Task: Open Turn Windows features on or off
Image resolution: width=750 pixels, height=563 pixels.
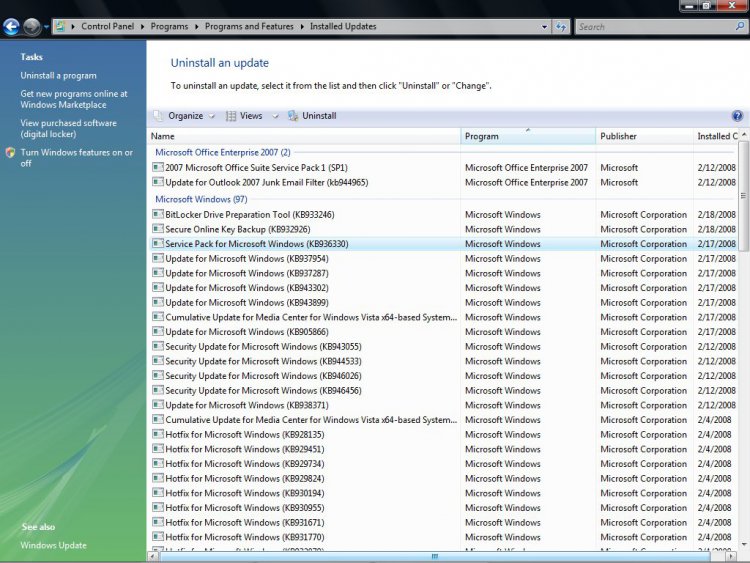Action: coord(77,157)
